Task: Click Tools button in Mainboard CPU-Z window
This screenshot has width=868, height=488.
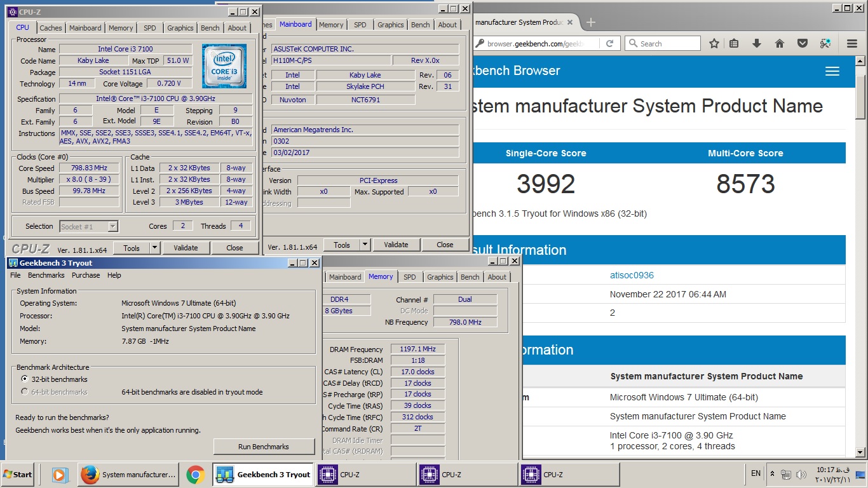Action: [x=342, y=245]
